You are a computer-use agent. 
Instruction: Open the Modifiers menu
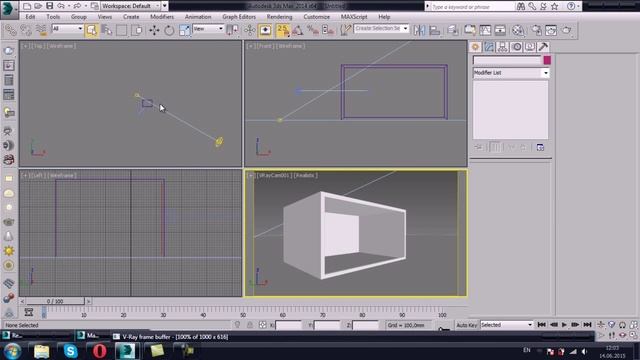pyautogui.click(x=162, y=17)
